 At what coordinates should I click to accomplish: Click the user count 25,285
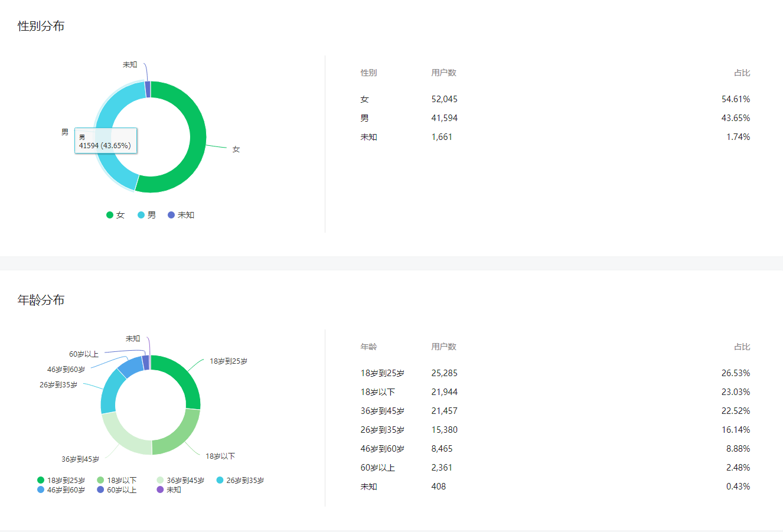[x=445, y=373]
